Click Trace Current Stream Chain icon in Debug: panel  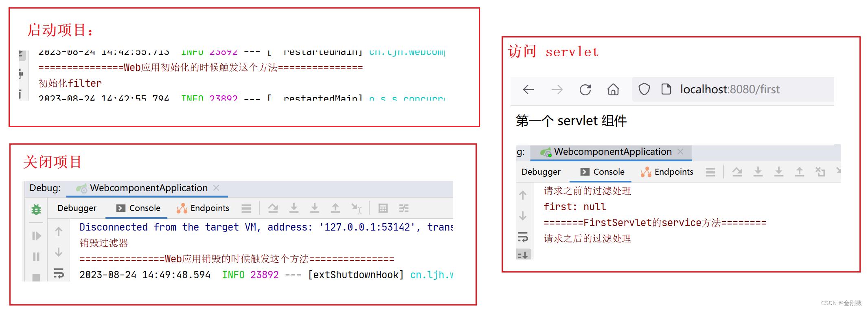[404, 208]
